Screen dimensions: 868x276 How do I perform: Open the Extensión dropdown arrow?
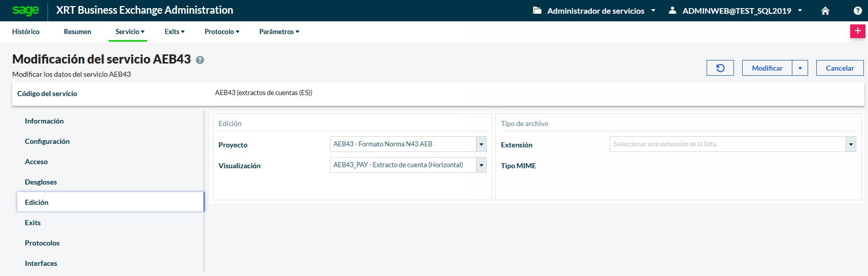(851, 144)
